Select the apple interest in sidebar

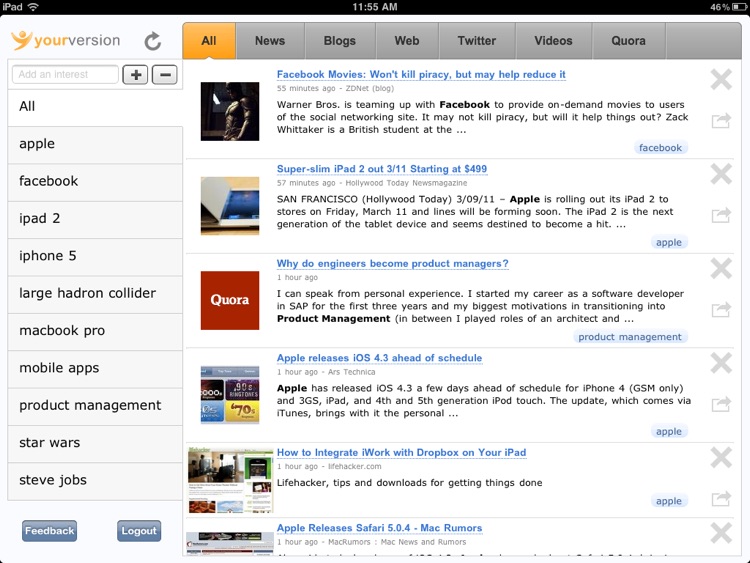coord(95,144)
